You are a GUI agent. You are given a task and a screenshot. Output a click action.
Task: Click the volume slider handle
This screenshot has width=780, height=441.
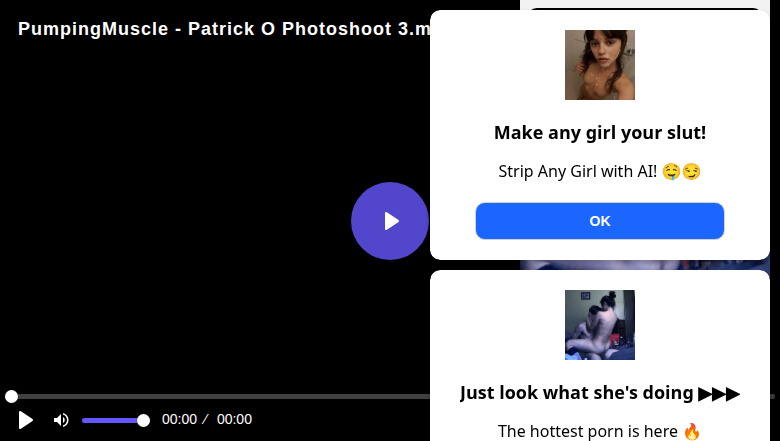click(143, 420)
